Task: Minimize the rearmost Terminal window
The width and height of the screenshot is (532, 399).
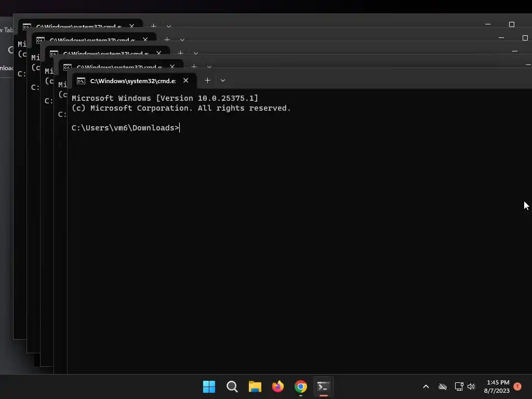Action: pyautogui.click(x=488, y=24)
